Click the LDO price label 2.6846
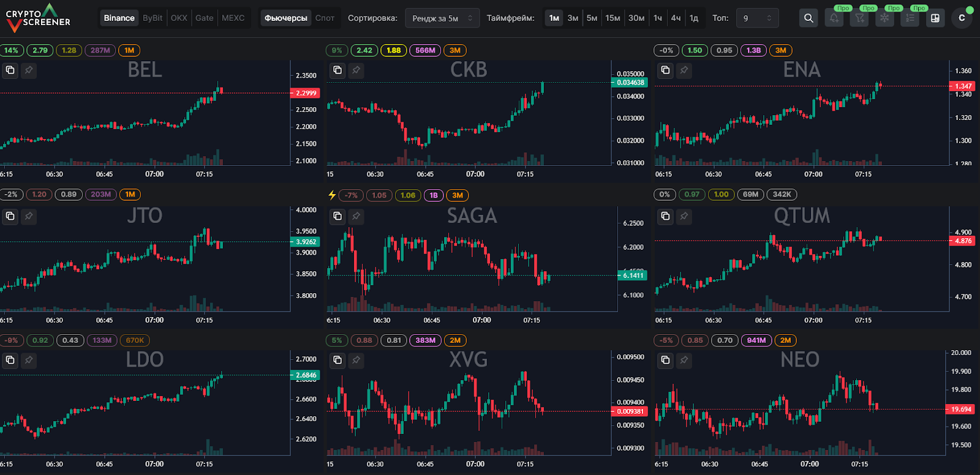This screenshot has width=980, height=475. point(305,375)
